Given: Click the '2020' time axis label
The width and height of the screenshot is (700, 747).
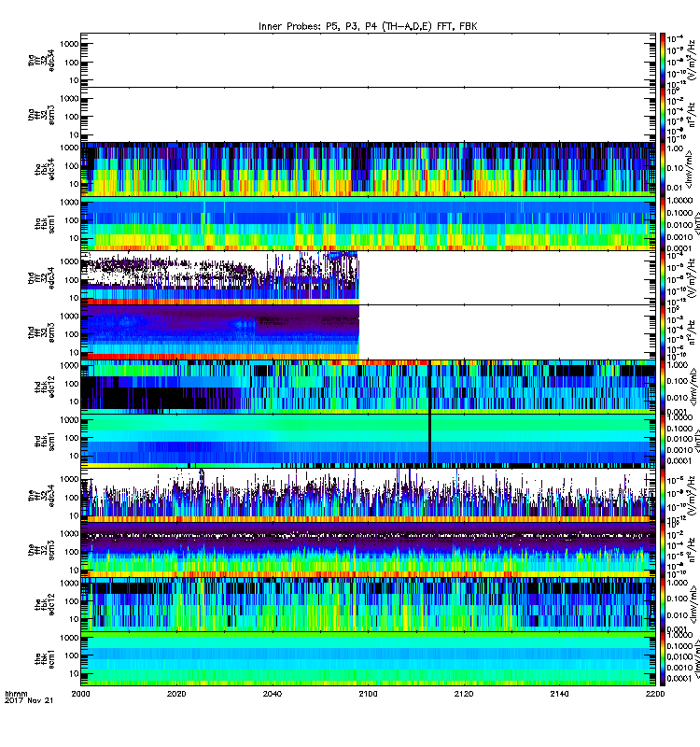Looking at the screenshot, I should pyautogui.click(x=176, y=694).
